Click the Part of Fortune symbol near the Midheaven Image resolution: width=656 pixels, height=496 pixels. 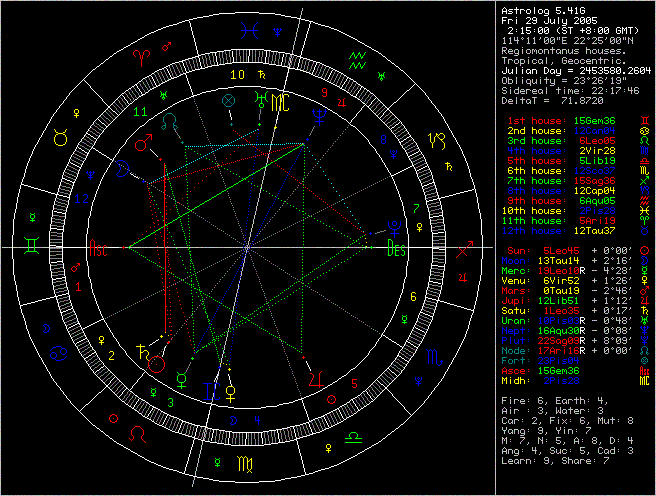[229, 101]
